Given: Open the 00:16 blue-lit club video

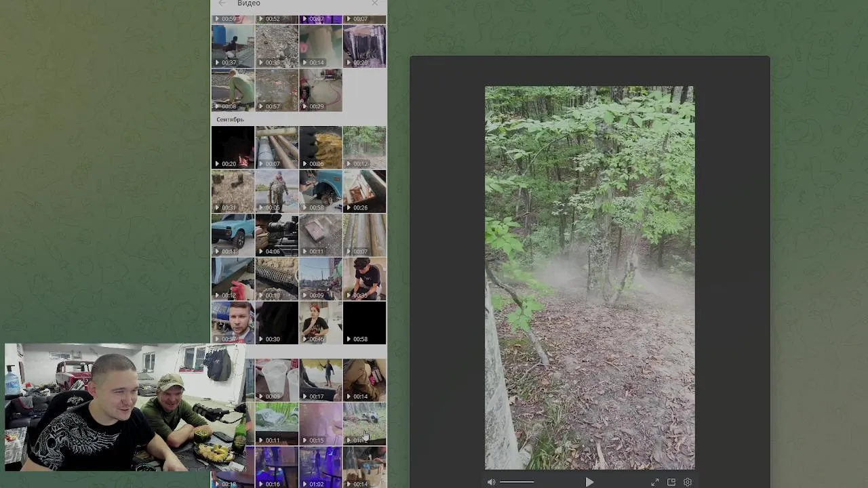Looking at the screenshot, I should coord(277,468).
